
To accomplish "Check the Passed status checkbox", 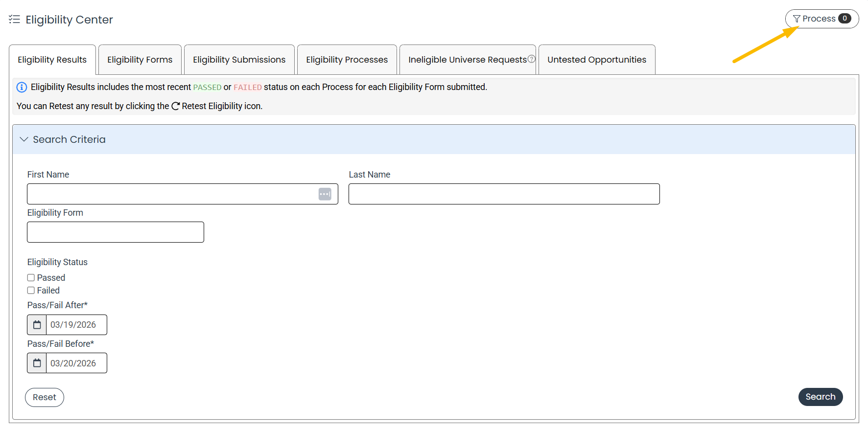I will tap(31, 278).
